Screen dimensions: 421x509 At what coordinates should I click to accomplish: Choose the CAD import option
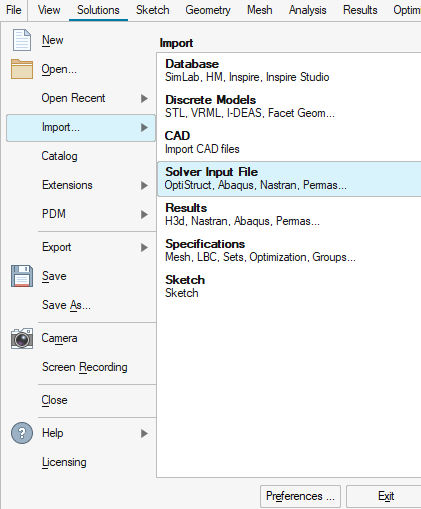[289, 142]
